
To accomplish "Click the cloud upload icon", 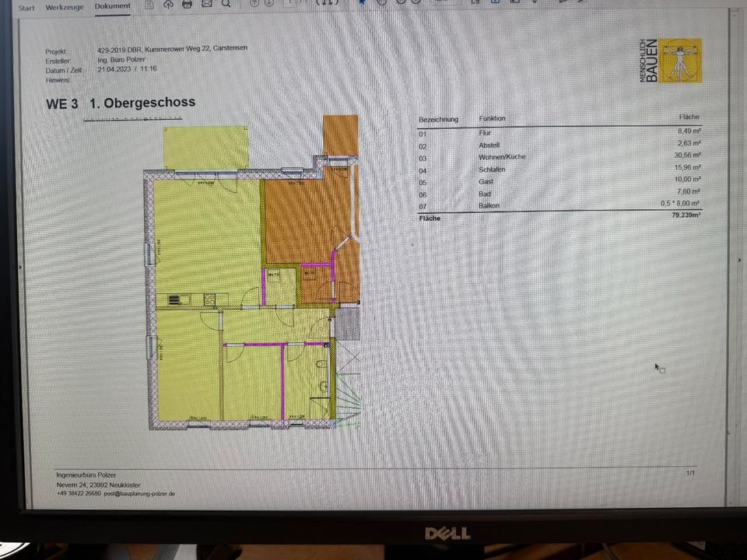I will pyautogui.click(x=168, y=3).
